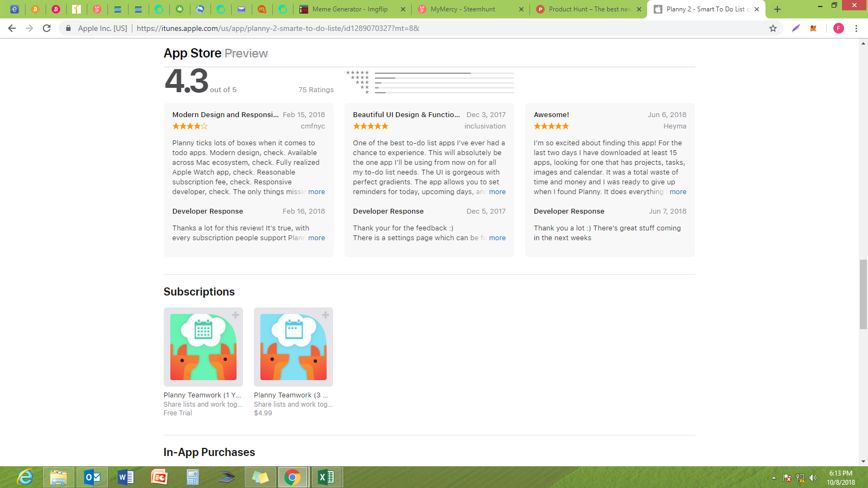Expand the Dec 5 developer response
Screen dimensions: 868x488
[x=497, y=238]
